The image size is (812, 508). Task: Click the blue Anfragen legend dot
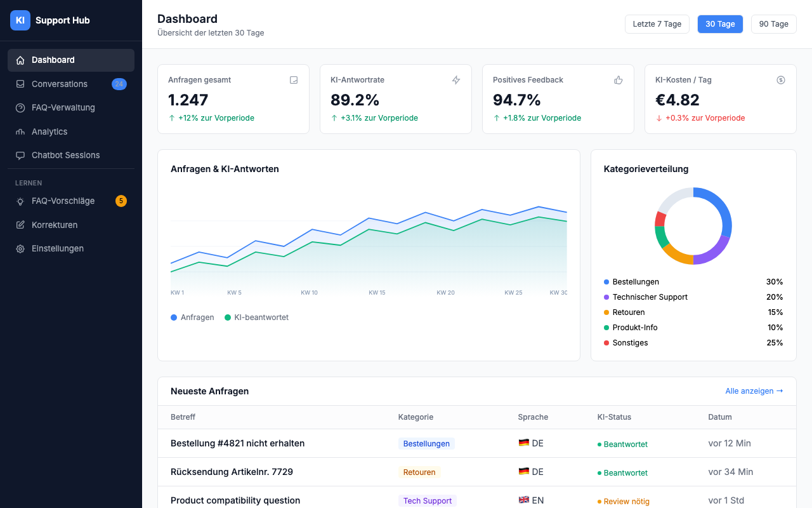click(174, 317)
